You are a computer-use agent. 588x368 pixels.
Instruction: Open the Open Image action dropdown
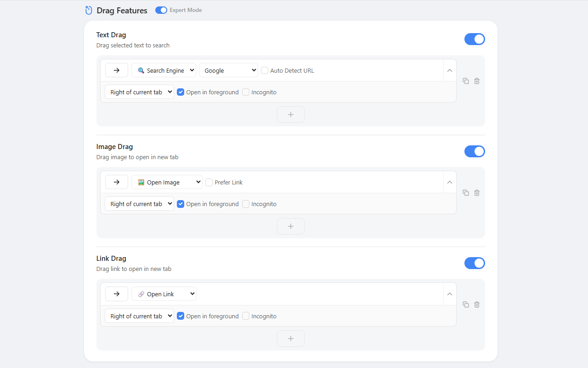pyautogui.click(x=167, y=182)
